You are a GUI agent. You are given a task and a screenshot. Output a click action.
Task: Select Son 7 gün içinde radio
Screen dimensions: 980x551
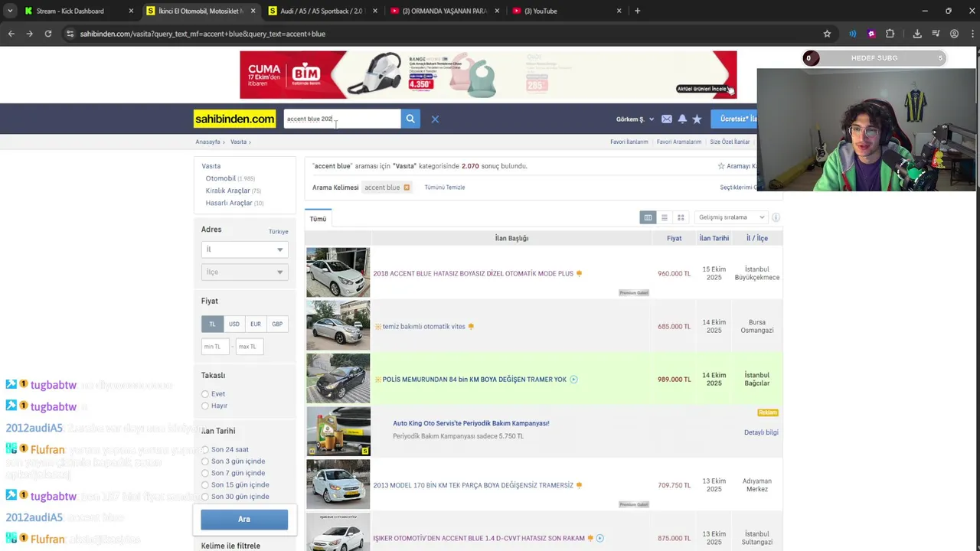point(205,473)
